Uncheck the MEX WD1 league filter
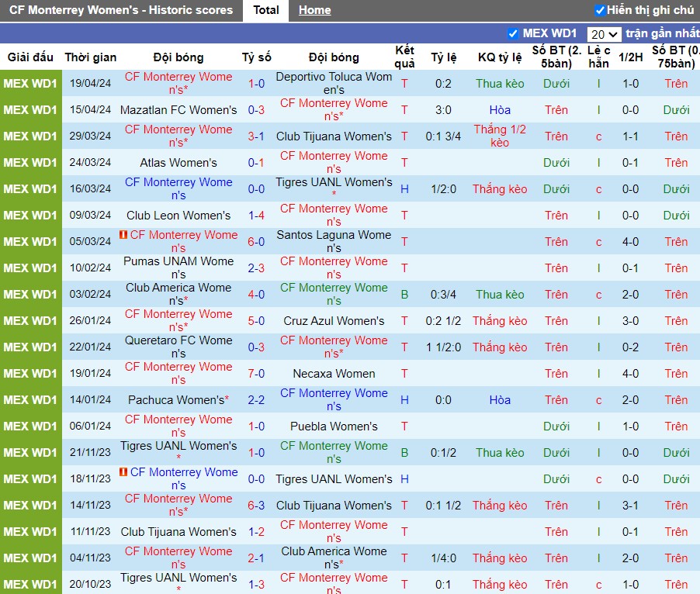Image resolution: width=700 pixels, height=594 pixels. tap(513, 33)
